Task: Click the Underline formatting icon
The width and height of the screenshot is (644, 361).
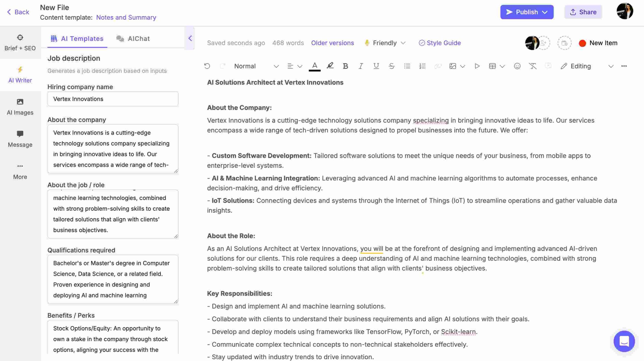Action: pyautogui.click(x=375, y=66)
